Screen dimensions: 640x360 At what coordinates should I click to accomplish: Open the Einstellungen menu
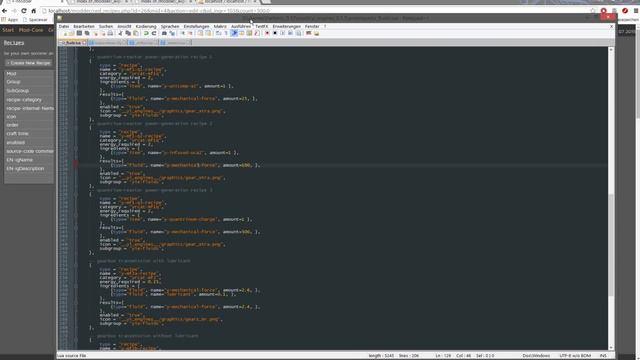(x=196, y=27)
